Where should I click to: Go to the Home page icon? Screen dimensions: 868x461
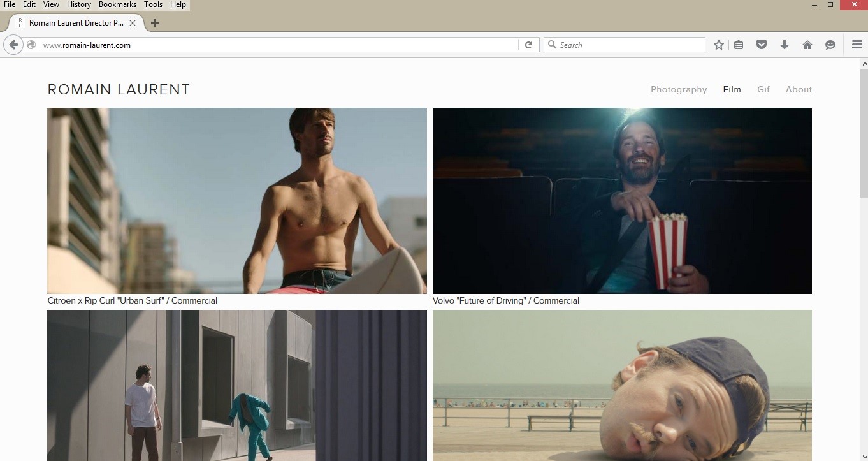click(x=807, y=45)
